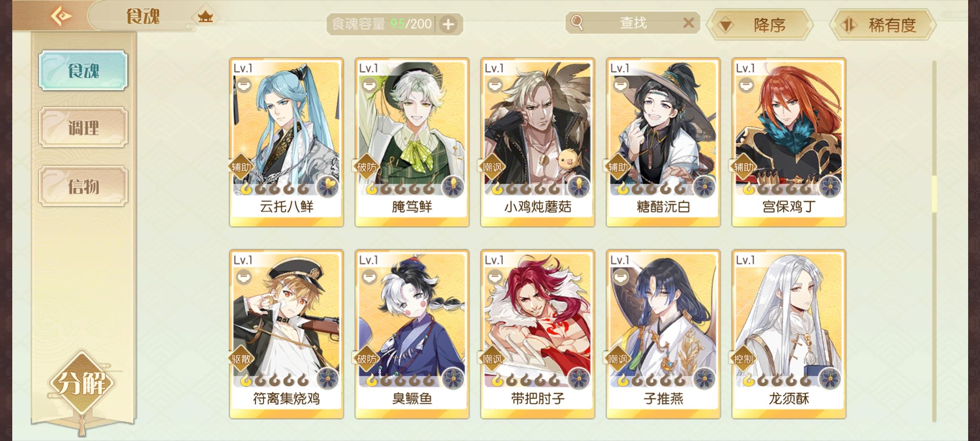Click the vertical scrollbar handle
Screen dimensions: 980x441
pyautogui.click(x=934, y=194)
